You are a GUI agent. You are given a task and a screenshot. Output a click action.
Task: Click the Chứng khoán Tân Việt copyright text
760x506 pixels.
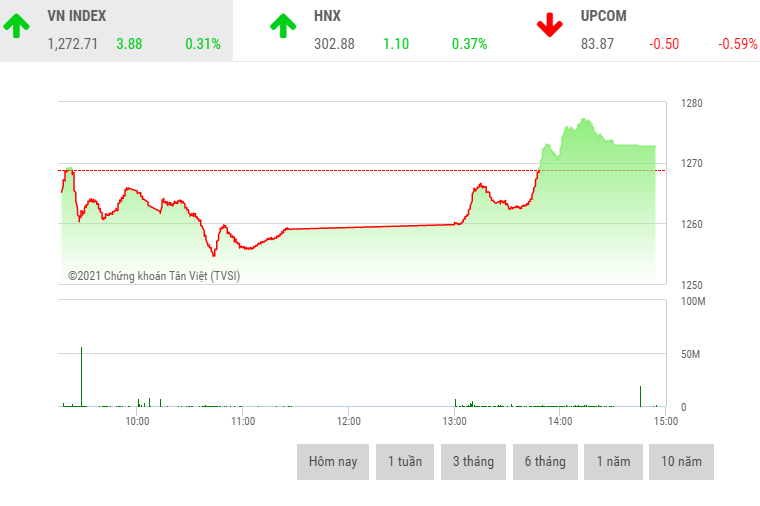tap(154, 276)
